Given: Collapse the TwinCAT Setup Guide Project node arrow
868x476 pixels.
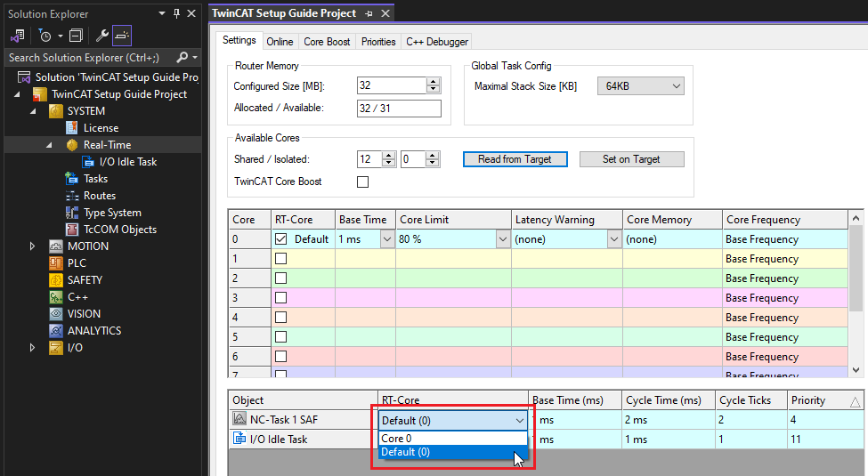Looking at the screenshot, I should tap(17, 94).
